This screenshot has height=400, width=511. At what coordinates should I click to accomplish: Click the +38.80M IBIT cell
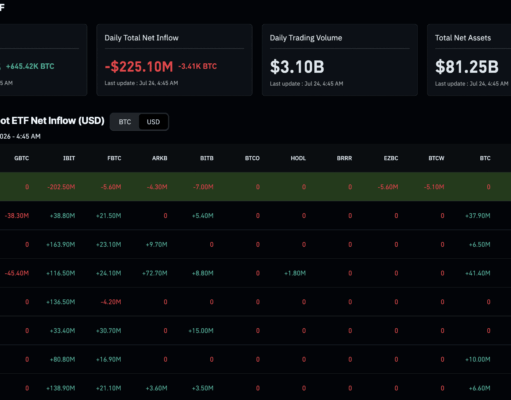[62, 216]
